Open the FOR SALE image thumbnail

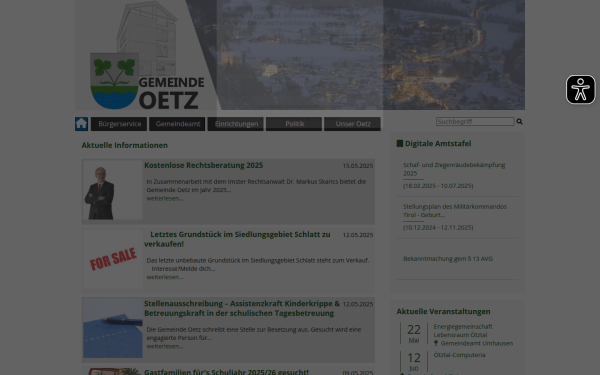pyautogui.click(x=113, y=259)
